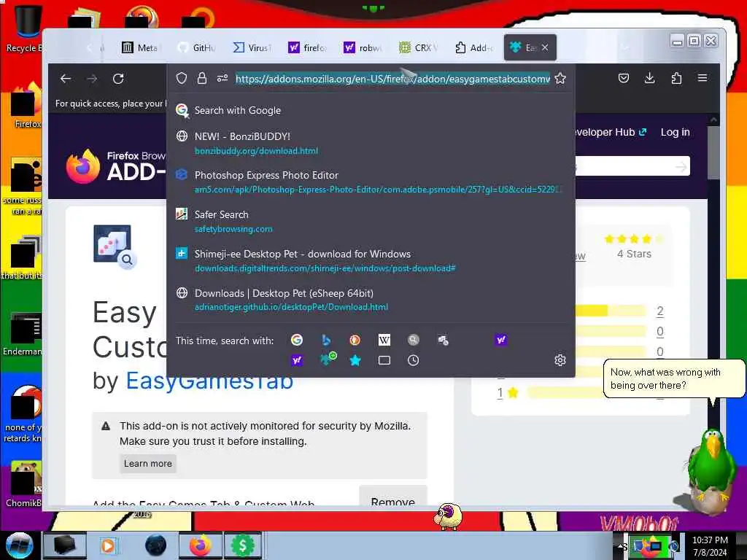Show hidden system tray icons arrow
747x560 pixels.
click(x=622, y=547)
